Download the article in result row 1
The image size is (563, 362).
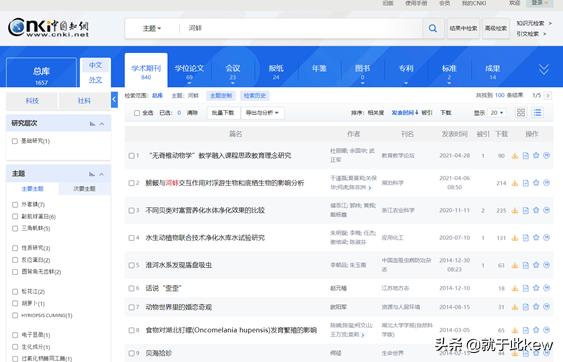tap(515, 156)
